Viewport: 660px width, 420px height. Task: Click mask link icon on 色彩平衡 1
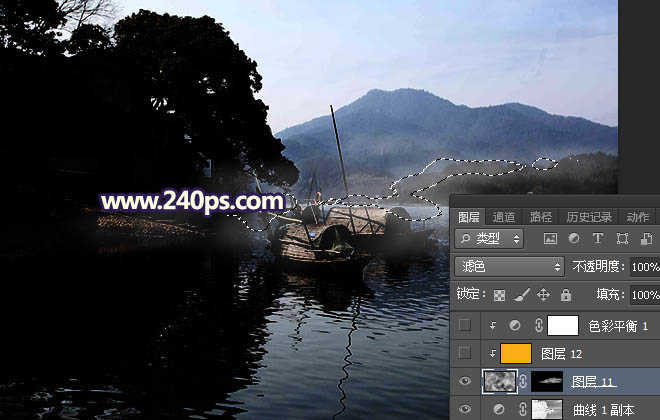click(x=538, y=325)
